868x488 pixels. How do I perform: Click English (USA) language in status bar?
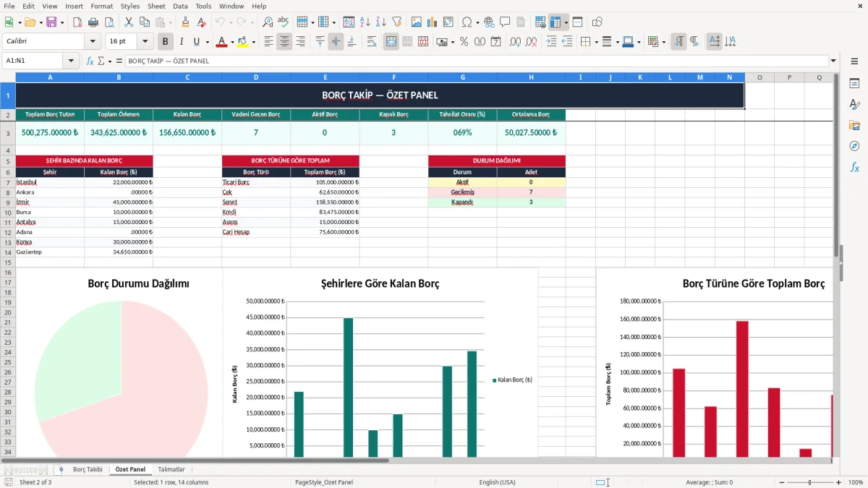pyautogui.click(x=497, y=482)
